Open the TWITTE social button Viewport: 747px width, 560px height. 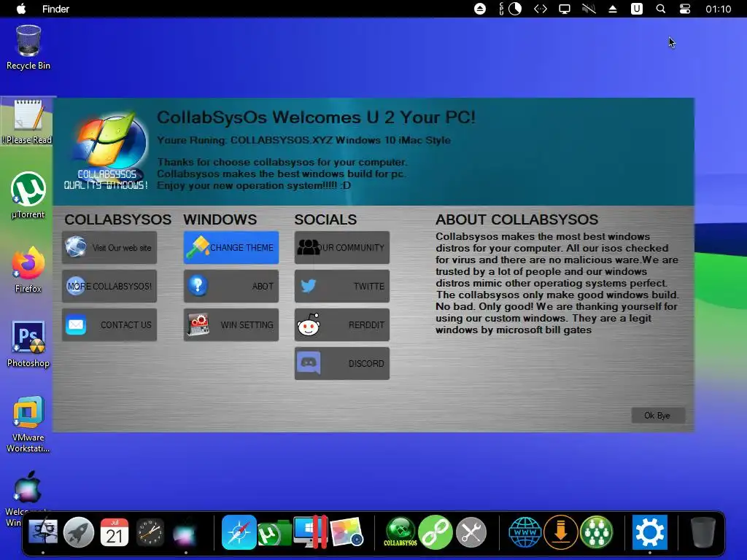342,286
